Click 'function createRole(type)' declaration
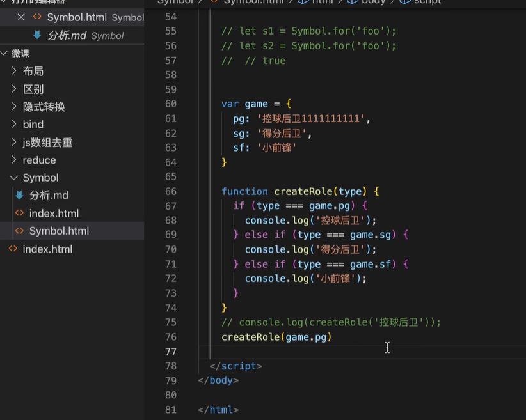The height and width of the screenshot is (420, 526). [x=300, y=191]
